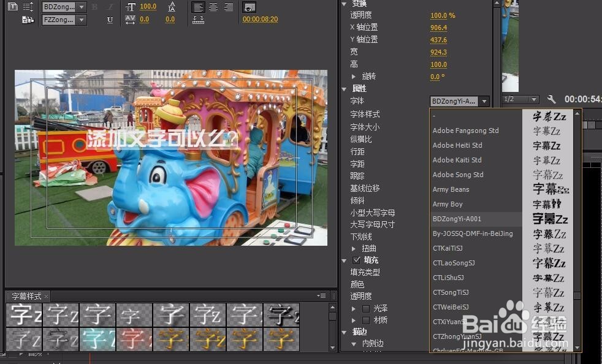This screenshot has width=602, height=364.
Task: Collapse the 描边 section
Action: 344,332
